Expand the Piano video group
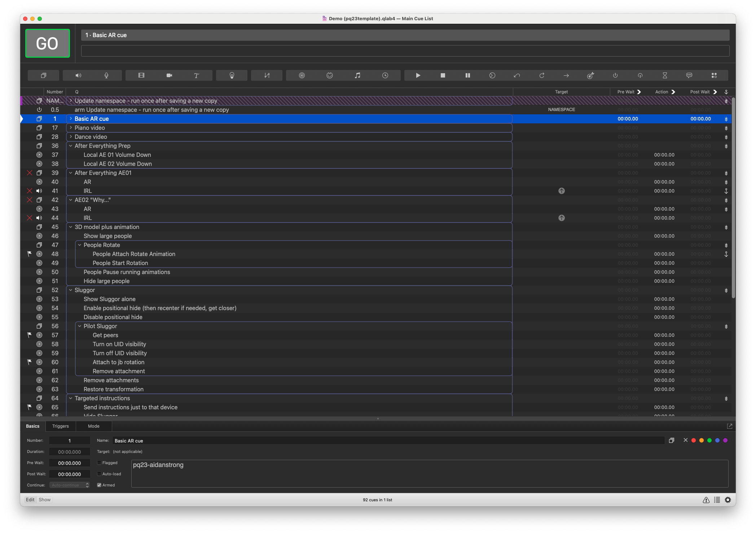The height and width of the screenshot is (533, 756). (71, 128)
